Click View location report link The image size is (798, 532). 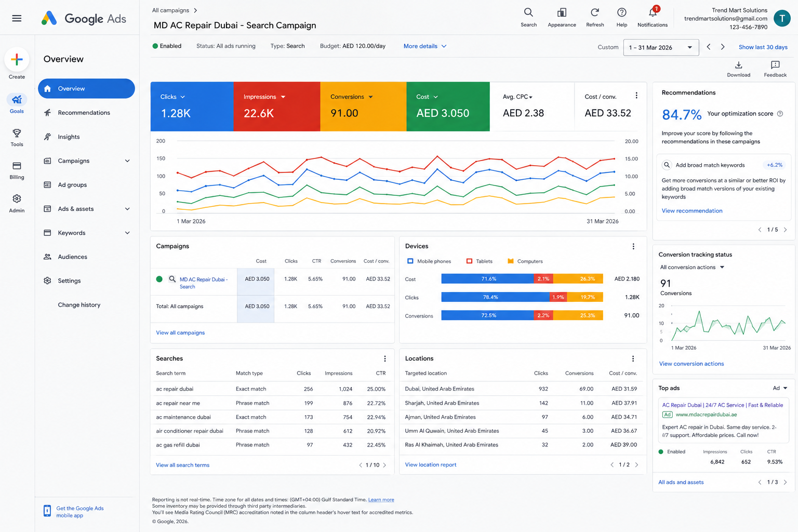tap(431, 464)
